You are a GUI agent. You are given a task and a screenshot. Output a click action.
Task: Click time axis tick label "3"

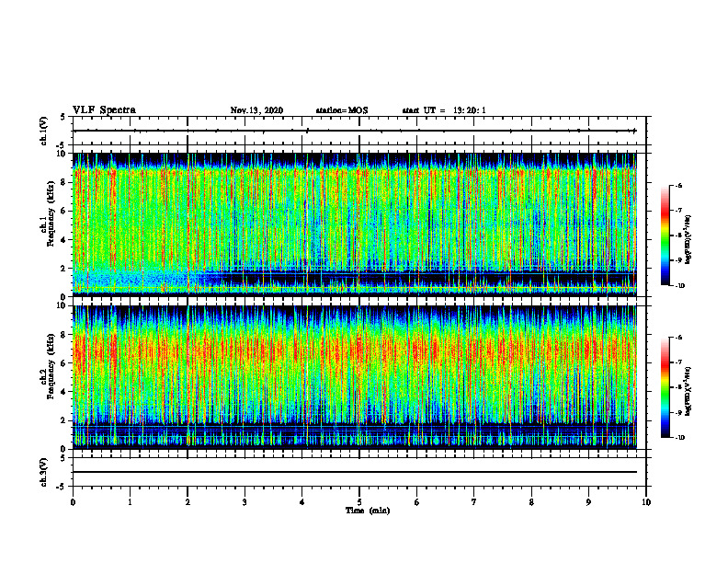pos(245,502)
